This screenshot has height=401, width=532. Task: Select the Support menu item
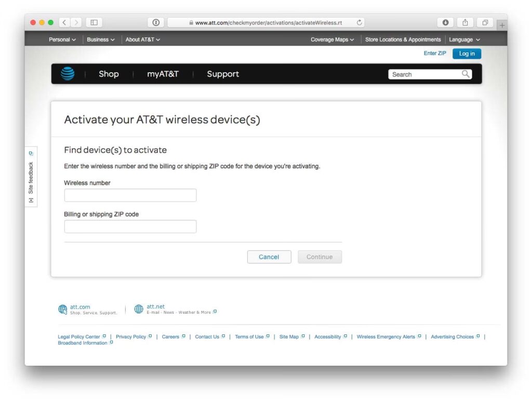pos(223,74)
